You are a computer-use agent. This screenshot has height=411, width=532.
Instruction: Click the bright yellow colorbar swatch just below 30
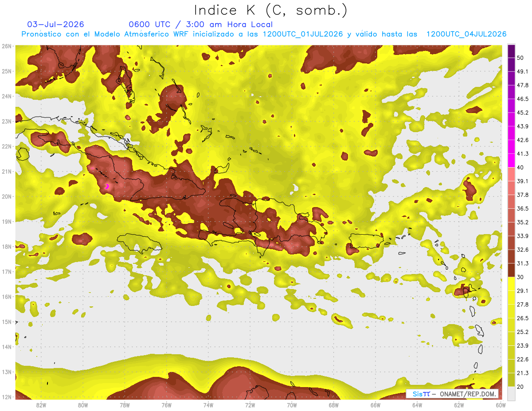511,284
